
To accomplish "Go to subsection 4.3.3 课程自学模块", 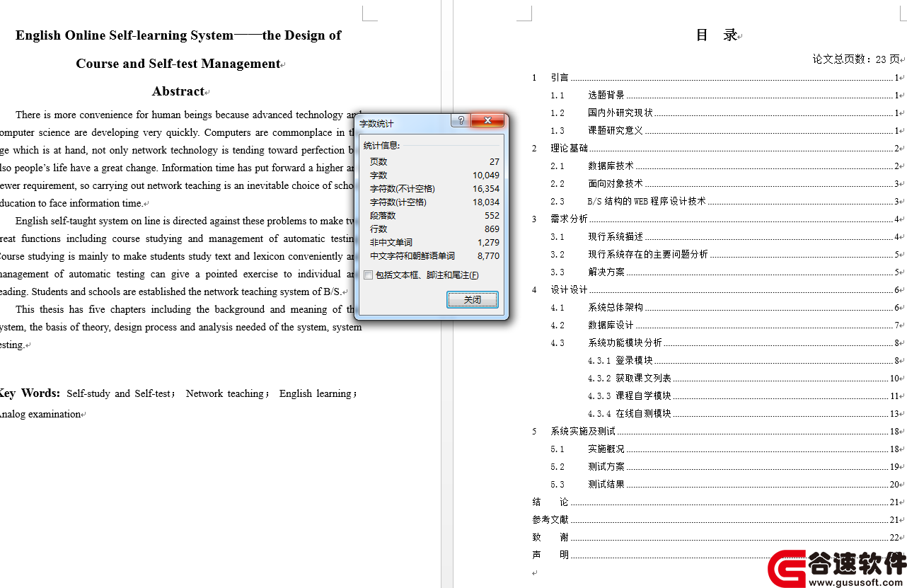I will pos(744,396).
